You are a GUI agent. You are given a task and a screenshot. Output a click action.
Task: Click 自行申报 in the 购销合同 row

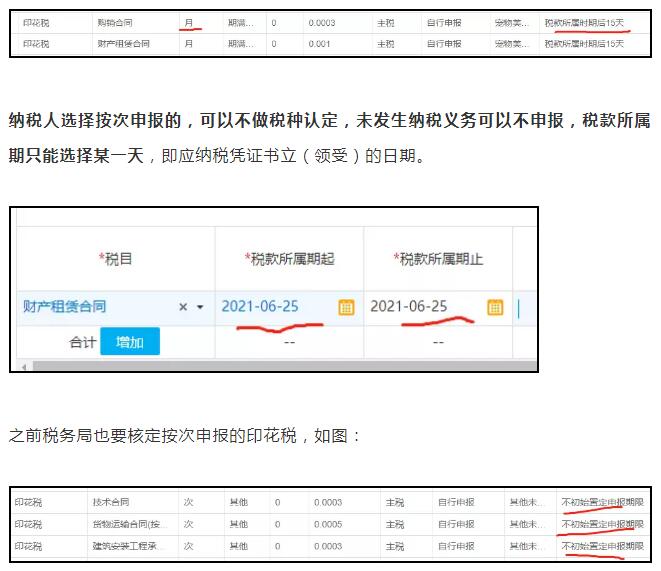point(444,23)
